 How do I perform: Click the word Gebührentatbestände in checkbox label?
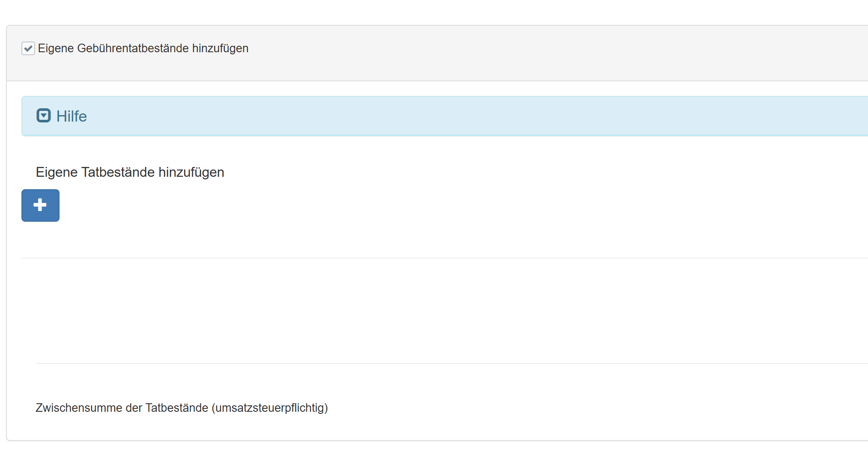coord(133,48)
